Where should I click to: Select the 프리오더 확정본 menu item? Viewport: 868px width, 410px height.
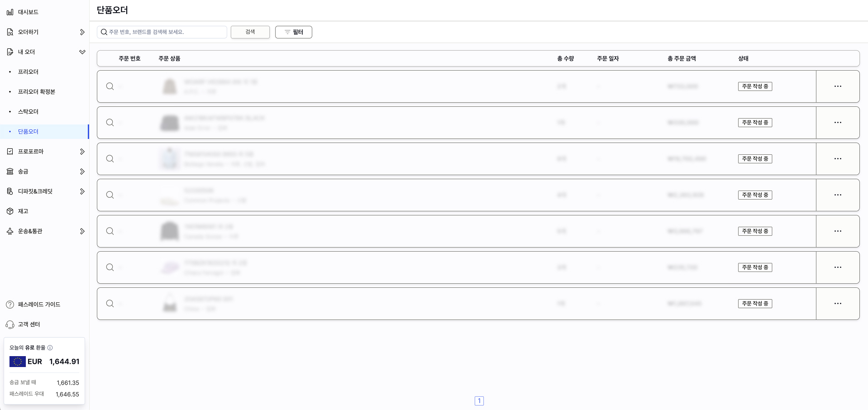[x=36, y=92]
